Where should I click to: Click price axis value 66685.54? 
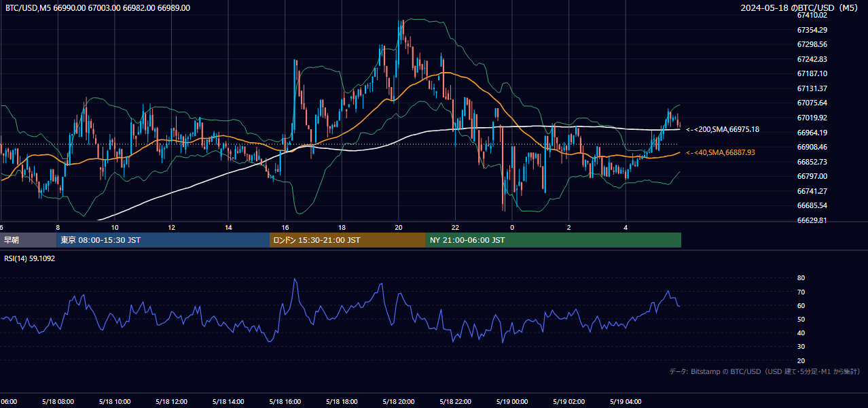click(x=812, y=205)
